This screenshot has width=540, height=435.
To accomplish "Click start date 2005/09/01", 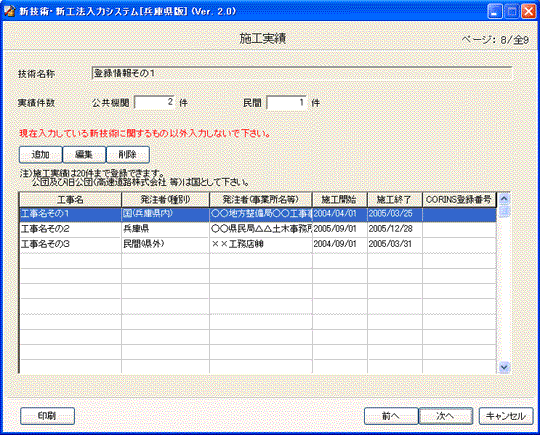I will click(340, 229).
